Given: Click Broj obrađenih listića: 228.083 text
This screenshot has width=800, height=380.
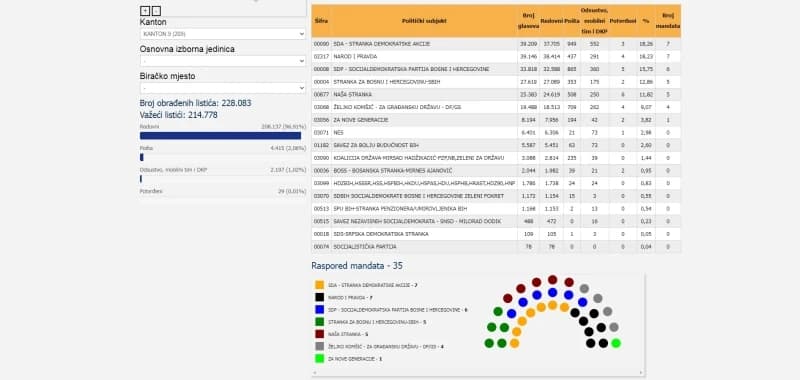Looking at the screenshot, I should coord(195,103).
